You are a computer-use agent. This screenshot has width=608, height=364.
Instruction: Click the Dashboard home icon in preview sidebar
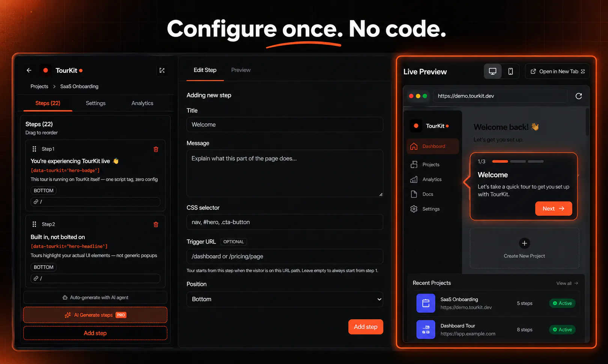[414, 146]
